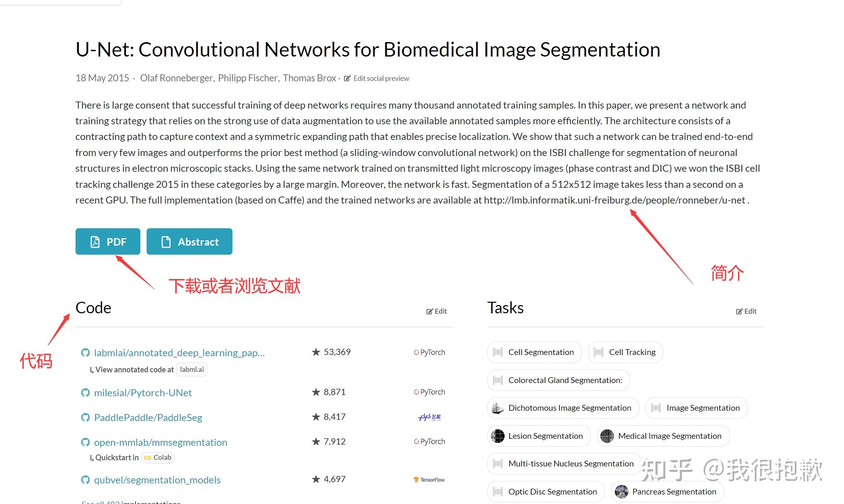The height and width of the screenshot is (504, 844).
Task: Click GitHub icon next to PaddlePaddle/PaddleSeg
Action: pos(85,417)
